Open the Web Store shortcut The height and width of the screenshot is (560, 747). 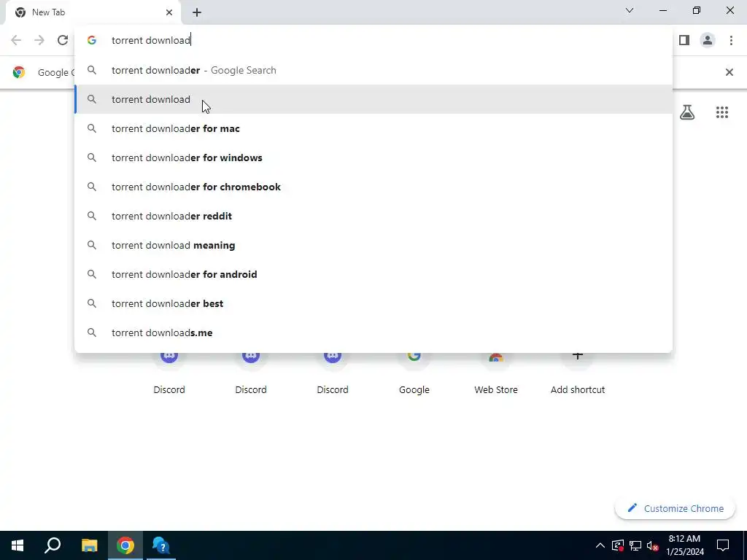tap(496, 374)
